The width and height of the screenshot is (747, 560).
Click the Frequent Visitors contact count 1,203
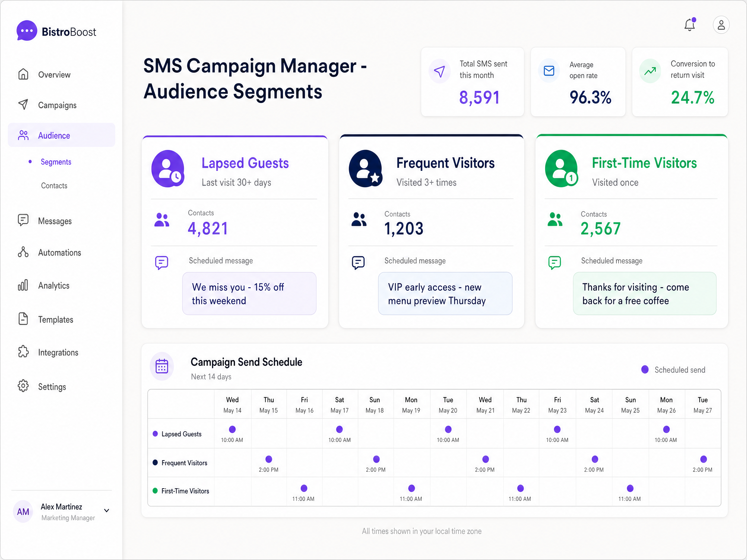coord(404,229)
